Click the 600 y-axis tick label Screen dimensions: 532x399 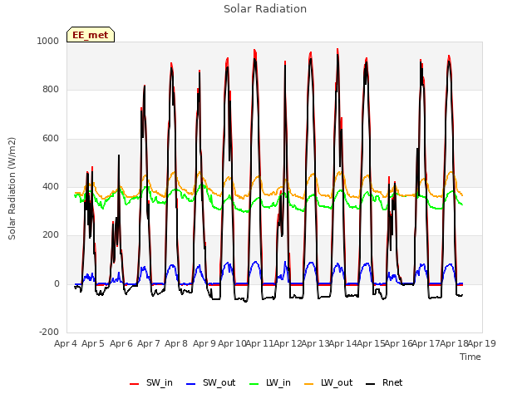51,139
